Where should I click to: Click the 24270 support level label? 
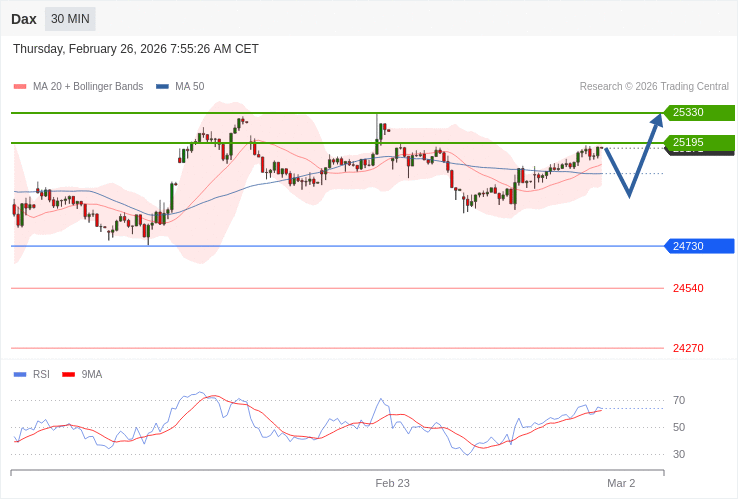tap(688, 348)
